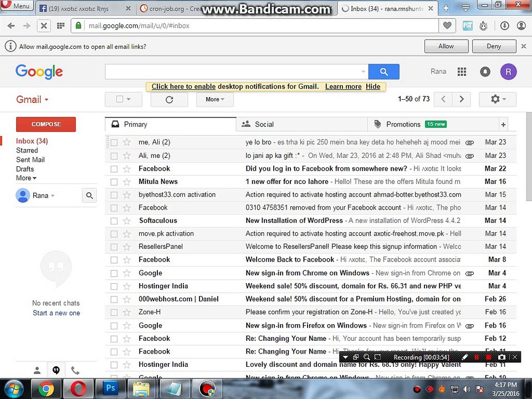Switch to the Social tab
Viewport: 532px width, 399px height.
coord(301,125)
